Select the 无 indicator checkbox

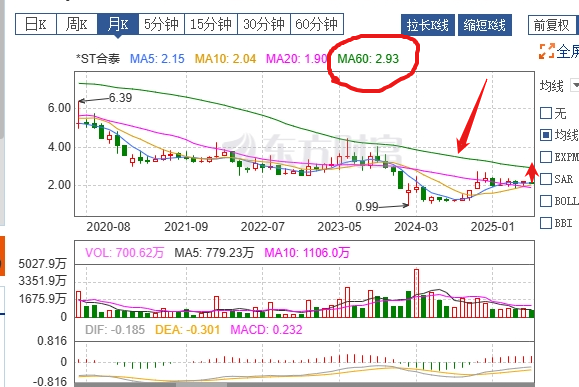click(546, 113)
